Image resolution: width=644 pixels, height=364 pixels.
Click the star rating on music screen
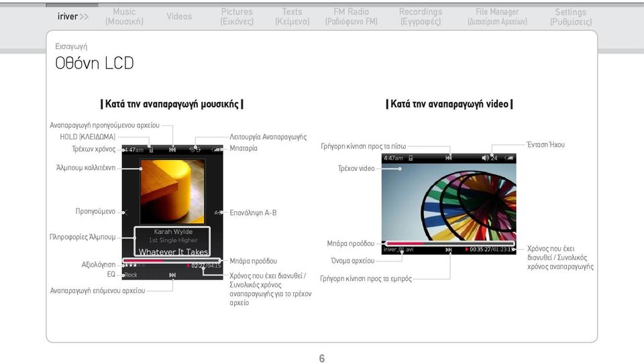click(133, 265)
